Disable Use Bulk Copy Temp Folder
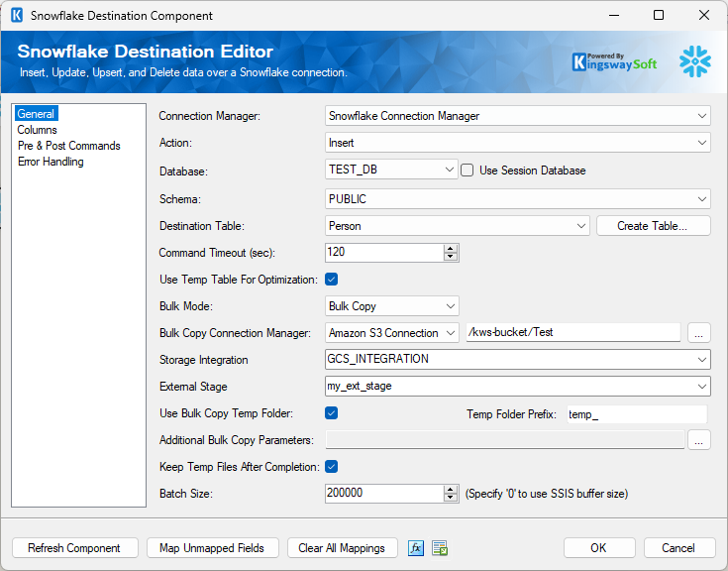 332,412
